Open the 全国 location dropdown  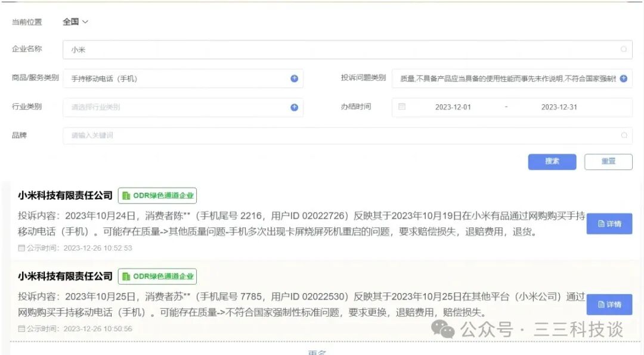[75, 22]
